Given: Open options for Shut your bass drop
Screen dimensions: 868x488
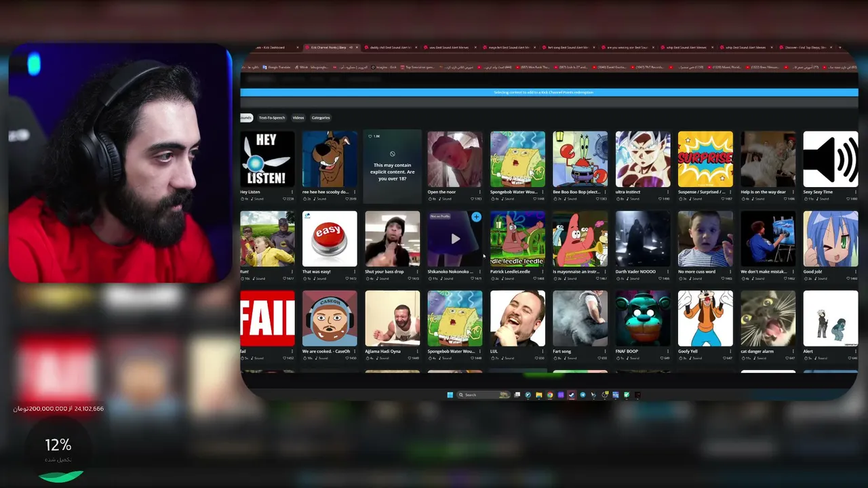Looking at the screenshot, I should [x=418, y=272].
